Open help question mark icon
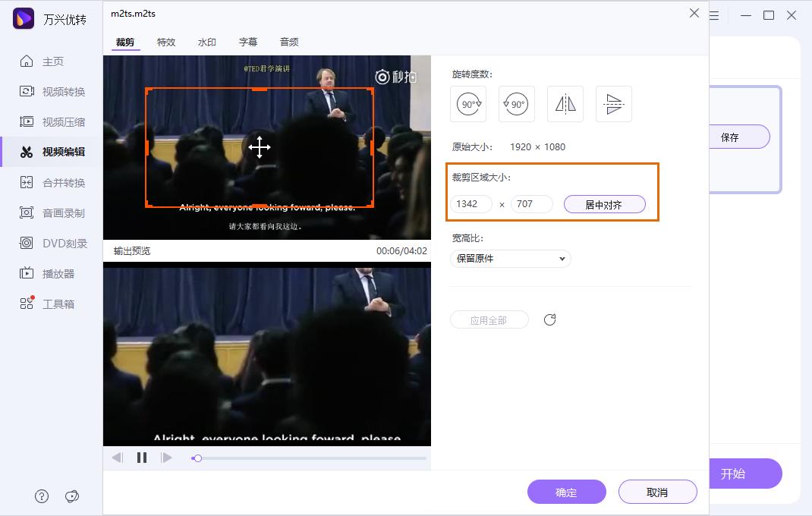The height and width of the screenshot is (516, 812). [x=42, y=496]
